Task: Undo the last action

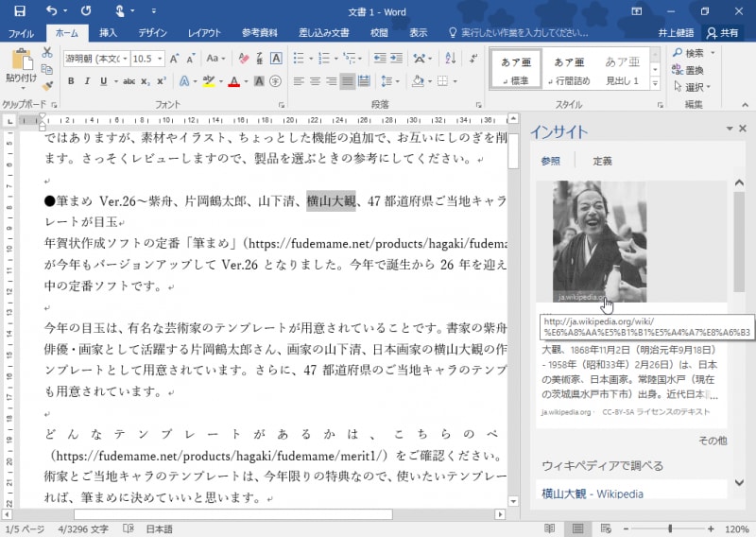Action: pyautogui.click(x=52, y=10)
